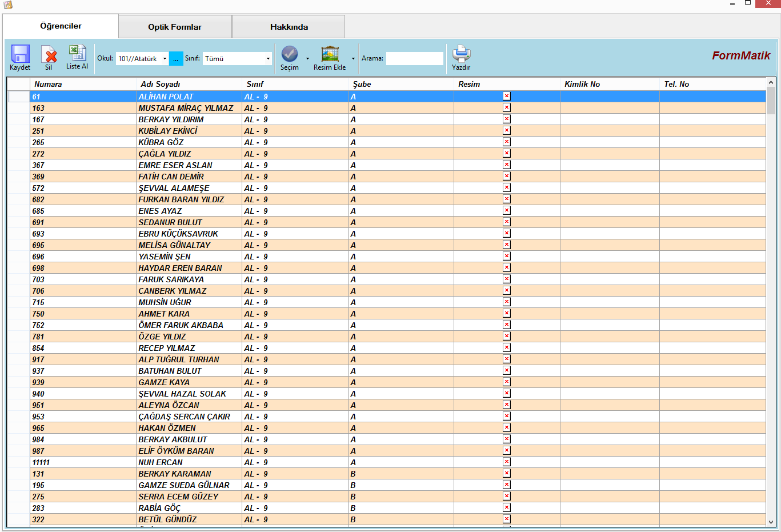Click the Resim box for ALİHAN POLAT

(x=506, y=97)
